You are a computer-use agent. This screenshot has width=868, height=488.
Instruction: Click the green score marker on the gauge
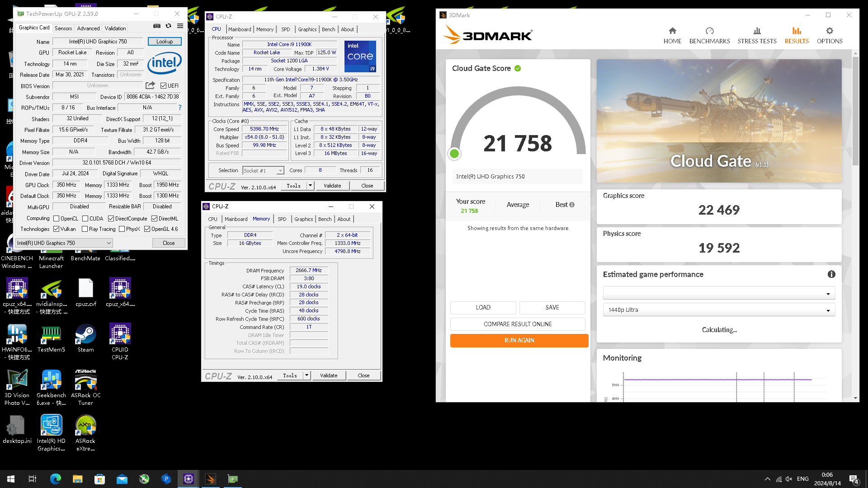454,154
